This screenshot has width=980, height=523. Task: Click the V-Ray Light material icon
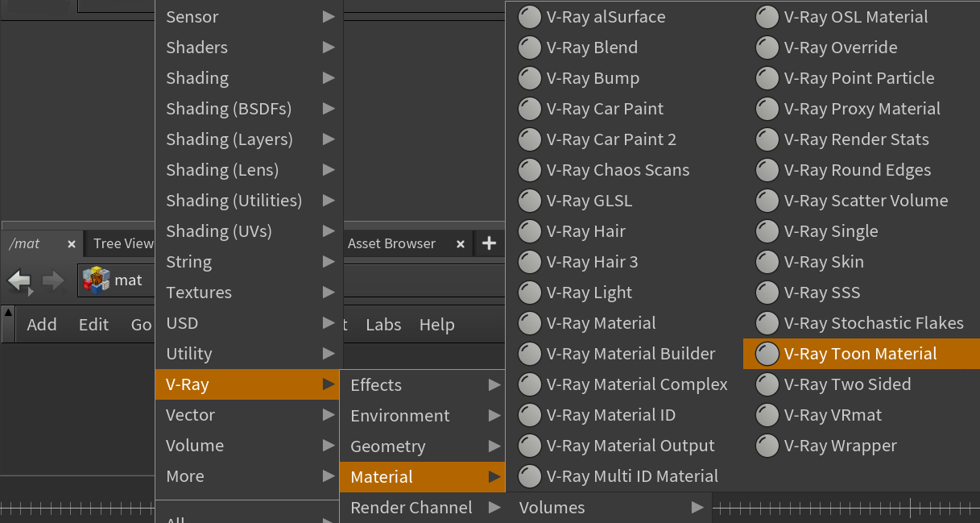tap(529, 293)
